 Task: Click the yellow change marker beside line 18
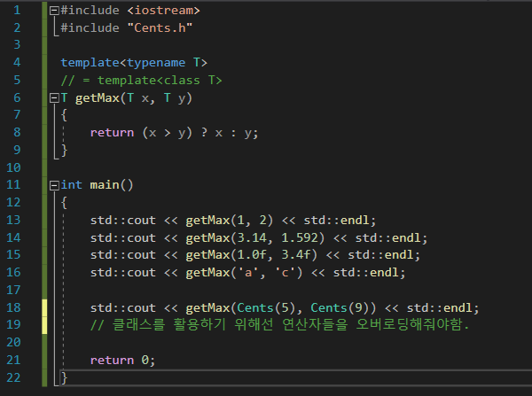coord(44,307)
